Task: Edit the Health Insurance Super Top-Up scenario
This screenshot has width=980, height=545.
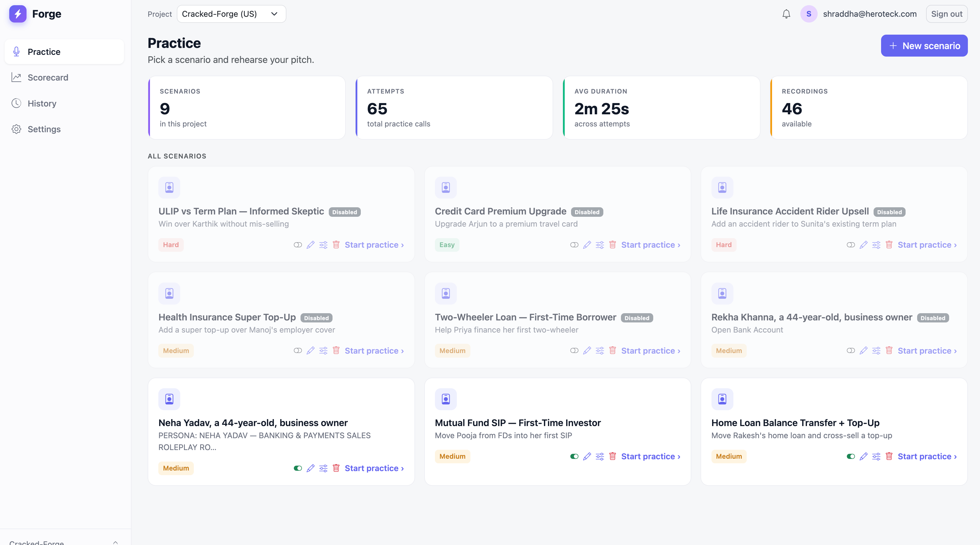Action: pos(310,351)
